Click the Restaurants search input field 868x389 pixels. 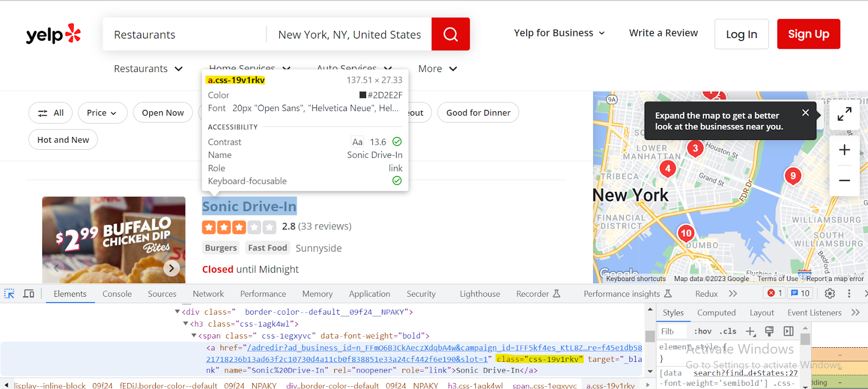pyautogui.click(x=184, y=34)
